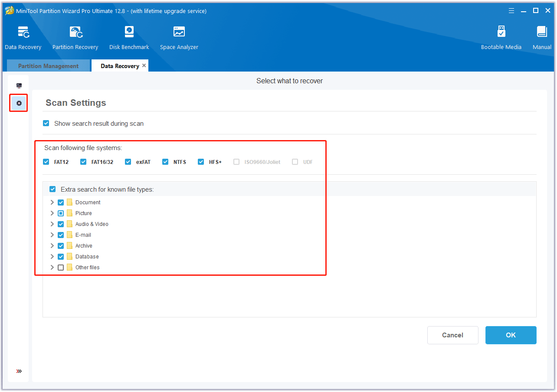Uncheck Show search result during scan
Viewport: 557px width, 392px height.
(46, 124)
